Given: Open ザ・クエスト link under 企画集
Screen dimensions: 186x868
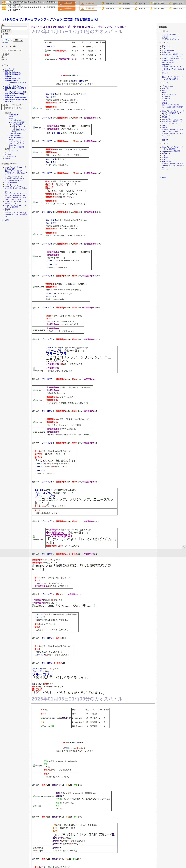Looking at the screenshot, I should coord(13,151).
